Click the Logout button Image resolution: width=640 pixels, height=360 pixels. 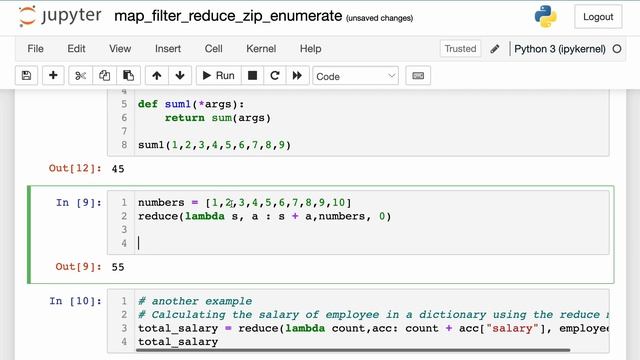tap(598, 17)
